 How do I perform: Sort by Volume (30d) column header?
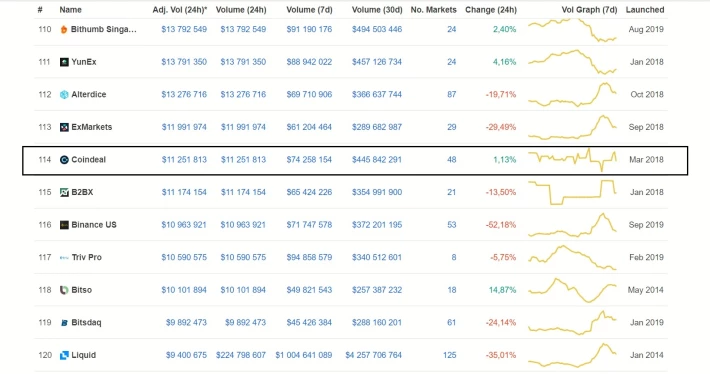click(377, 10)
